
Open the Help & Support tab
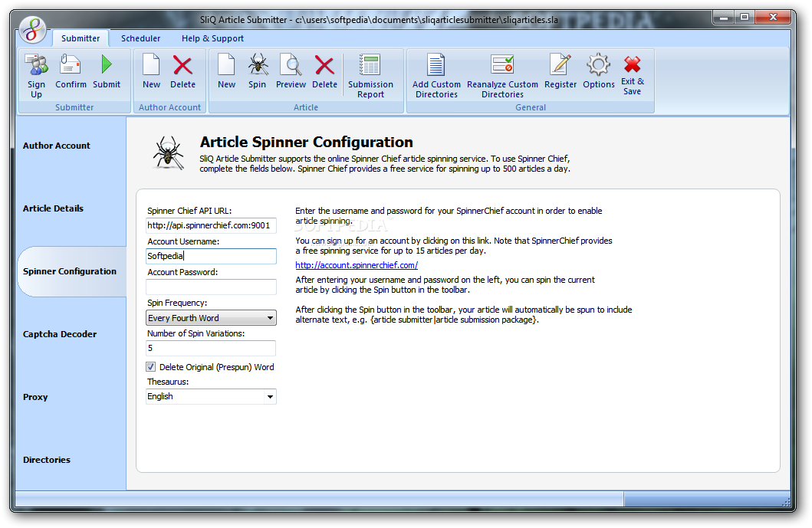(212, 38)
